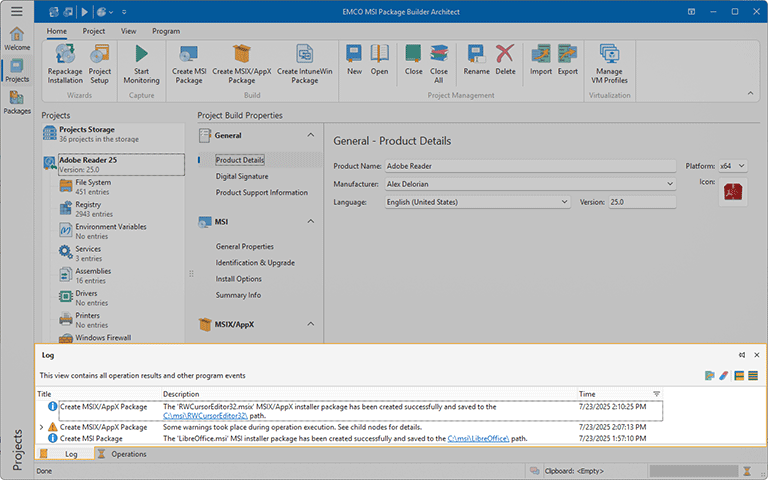768x480 pixels.
Task: Click Create MSIX/AppX Package icon
Action: point(241,55)
